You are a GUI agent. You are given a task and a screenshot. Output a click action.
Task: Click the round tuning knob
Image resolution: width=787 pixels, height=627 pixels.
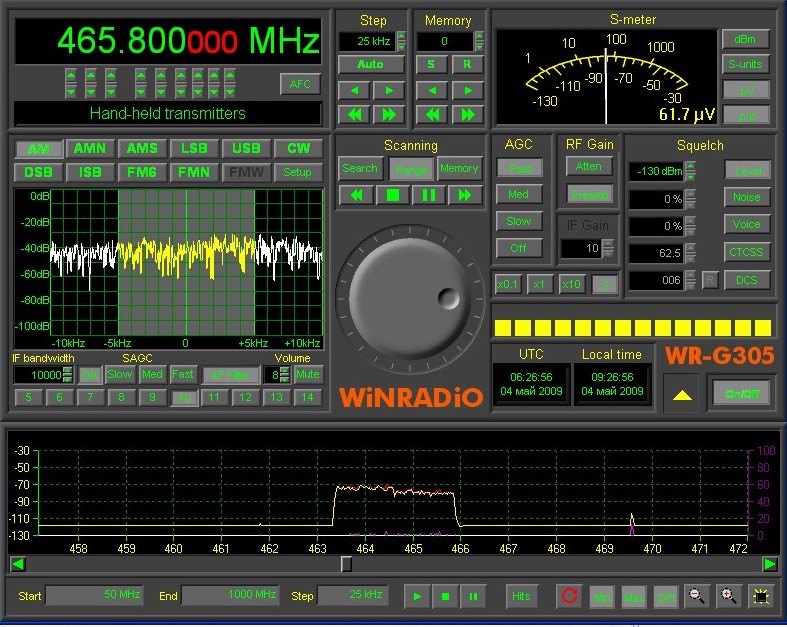(x=410, y=299)
